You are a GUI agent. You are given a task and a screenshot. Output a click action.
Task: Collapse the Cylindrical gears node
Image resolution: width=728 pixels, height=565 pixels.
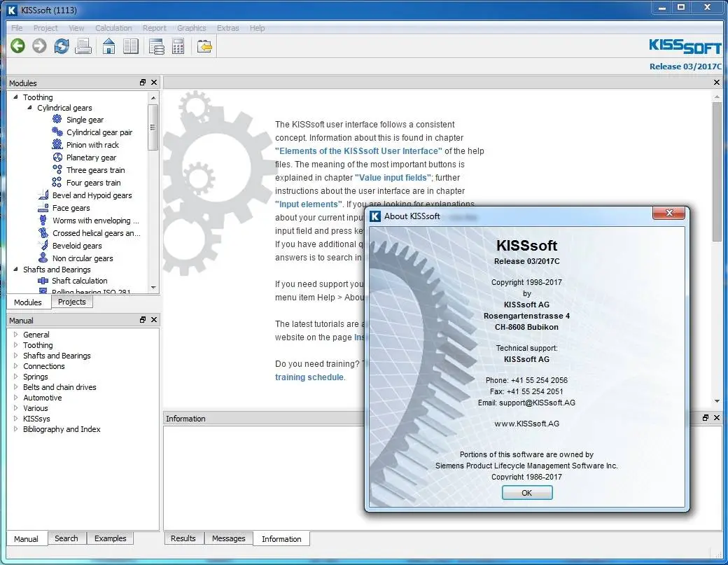click(x=29, y=108)
